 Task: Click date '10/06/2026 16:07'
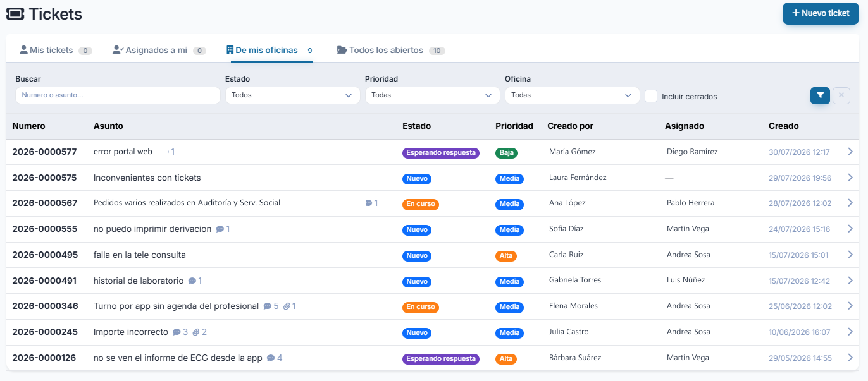800,332
